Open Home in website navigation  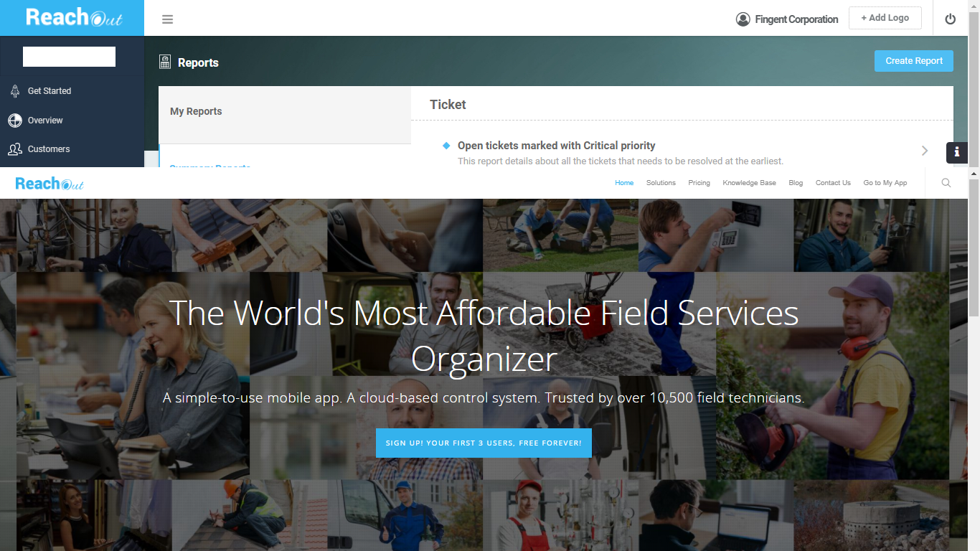pos(624,183)
